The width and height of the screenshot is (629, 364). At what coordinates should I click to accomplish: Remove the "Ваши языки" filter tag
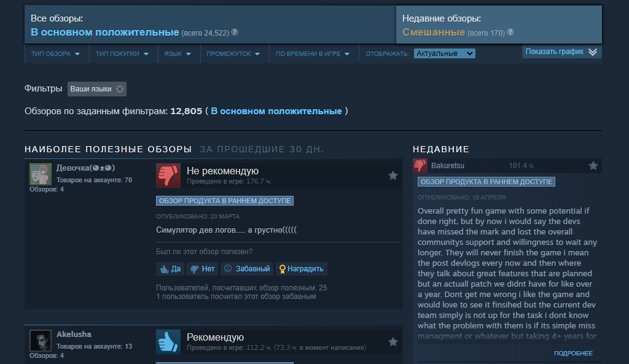coord(120,89)
